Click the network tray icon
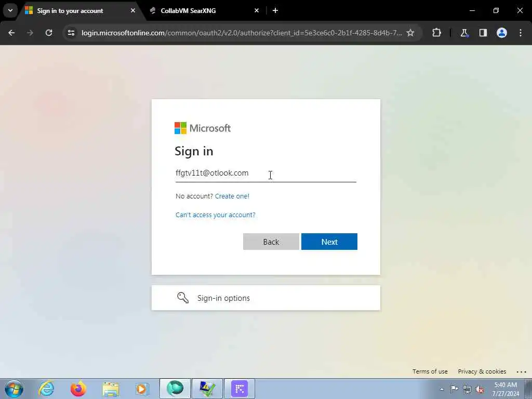This screenshot has width=532, height=399. coord(467,389)
